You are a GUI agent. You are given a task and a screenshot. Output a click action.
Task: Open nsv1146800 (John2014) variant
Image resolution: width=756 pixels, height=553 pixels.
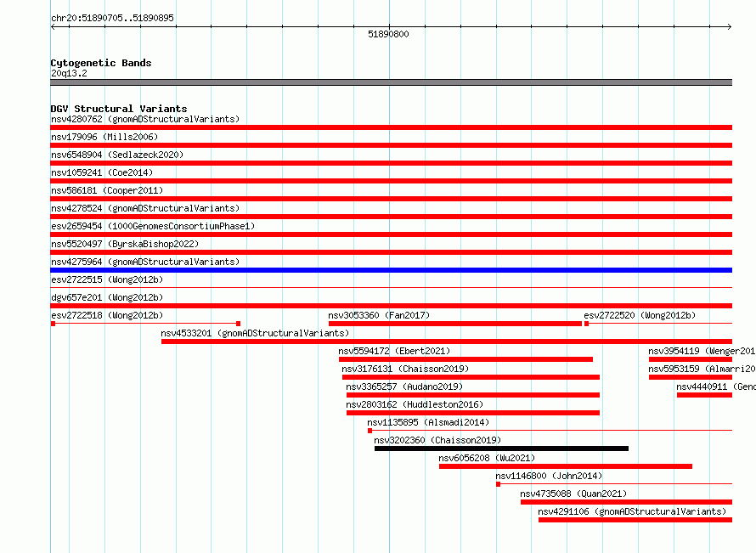pos(549,476)
